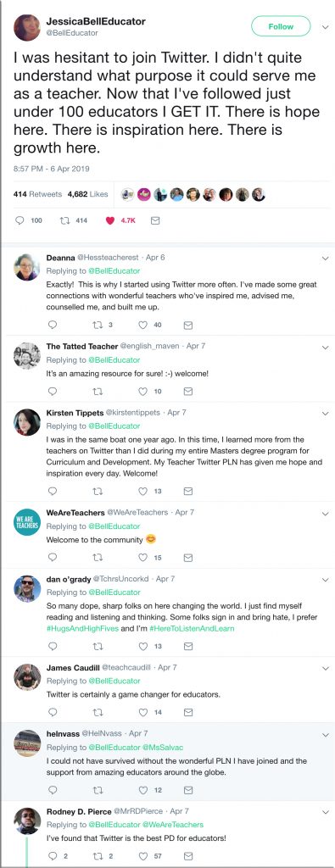
Task: Send the main tweet via direct message envelope
Action: pos(155,220)
